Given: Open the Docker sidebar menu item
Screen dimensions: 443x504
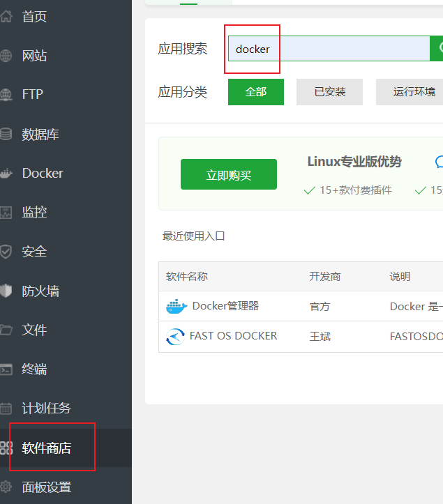Looking at the screenshot, I should pyautogui.click(x=43, y=174).
